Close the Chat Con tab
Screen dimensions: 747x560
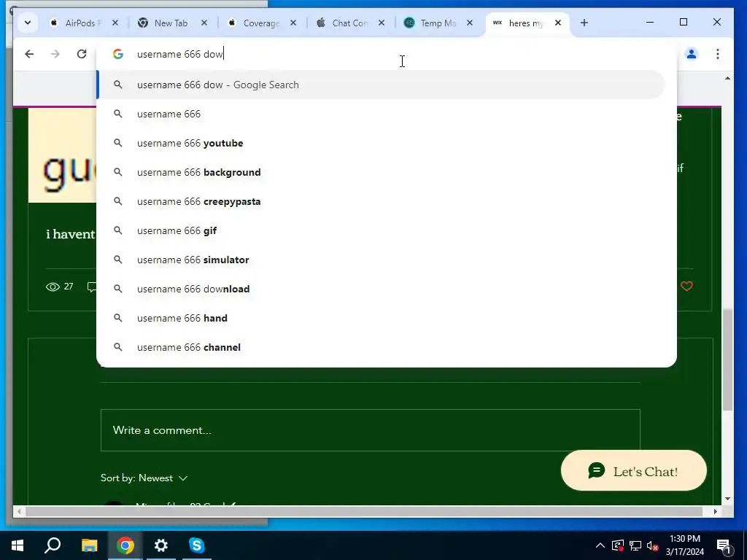point(381,23)
